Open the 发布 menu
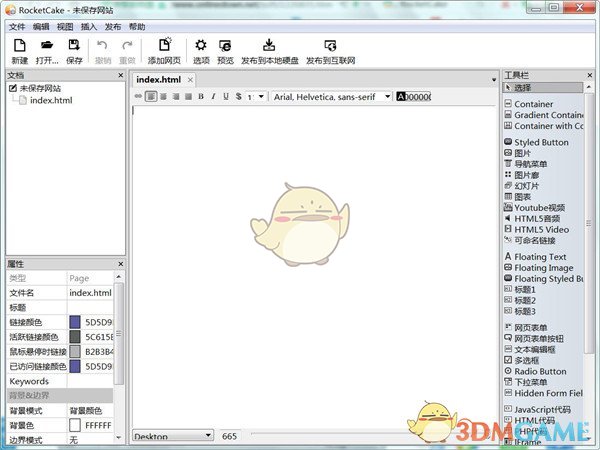This screenshot has height=450, width=600. coord(112,27)
